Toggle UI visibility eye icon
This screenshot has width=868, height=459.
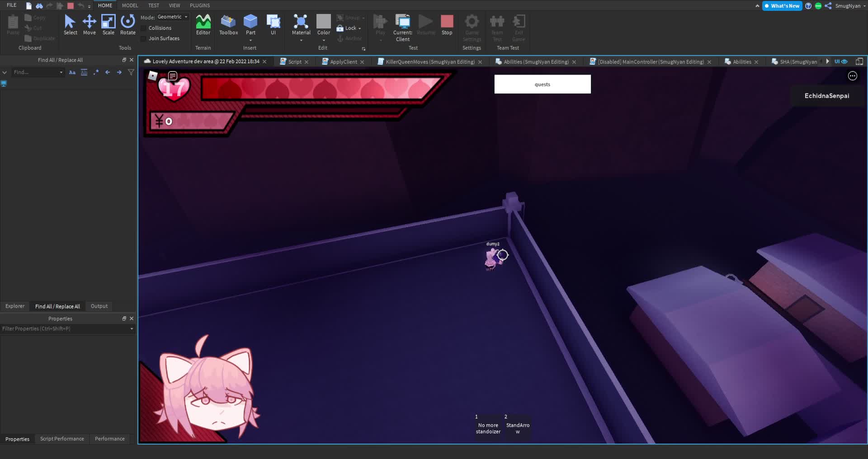point(844,61)
